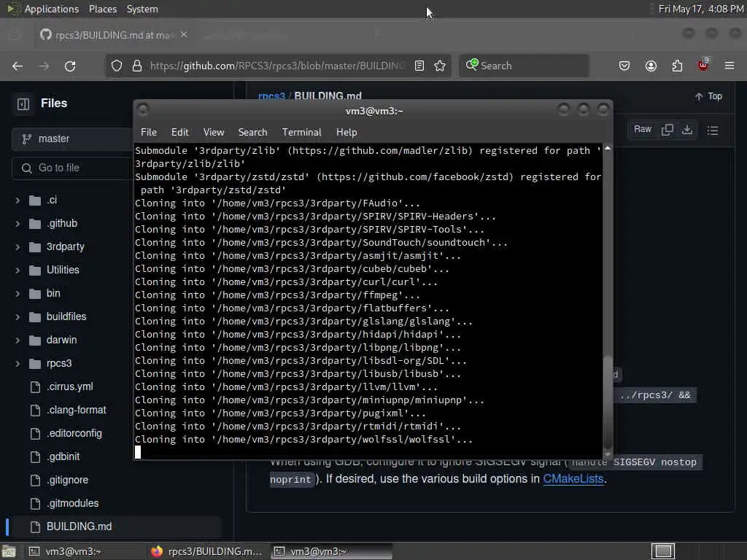Expand the darwin folder chevron
The height and width of the screenshot is (560, 747).
coord(18,340)
